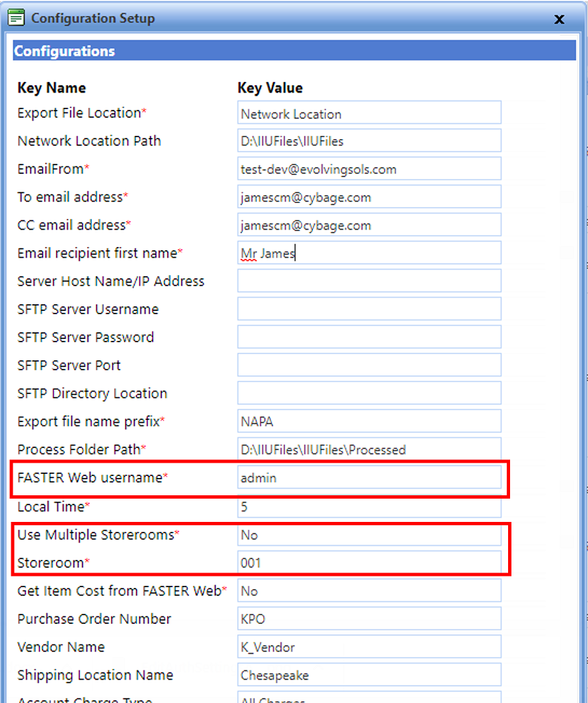Open Get Item Cost from FASTER Web field
588x703 pixels.
click(x=369, y=590)
